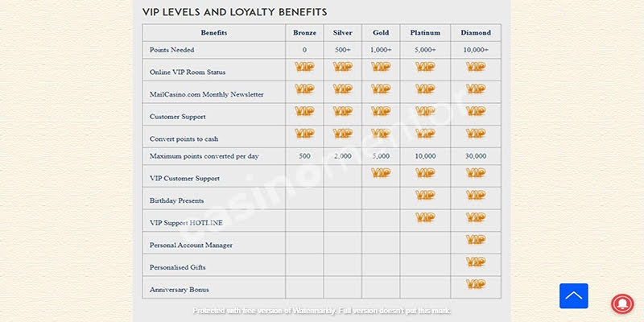Select the Platinum column header
The width and height of the screenshot is (644, 322).
tap(425, 33)
